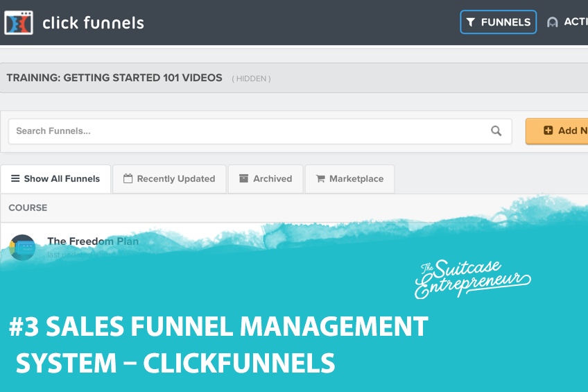
Task: Open the Archived tab
Action: click(x=266, y=179)
